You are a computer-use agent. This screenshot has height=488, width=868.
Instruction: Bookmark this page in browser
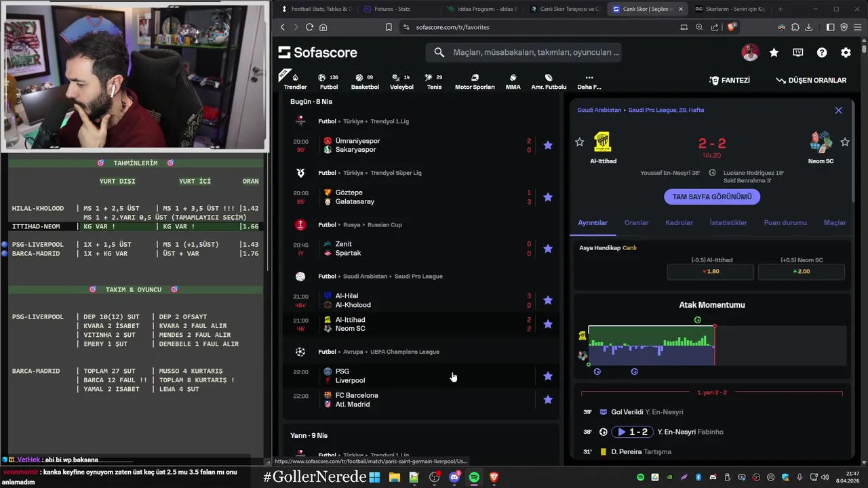click(389, 27)
